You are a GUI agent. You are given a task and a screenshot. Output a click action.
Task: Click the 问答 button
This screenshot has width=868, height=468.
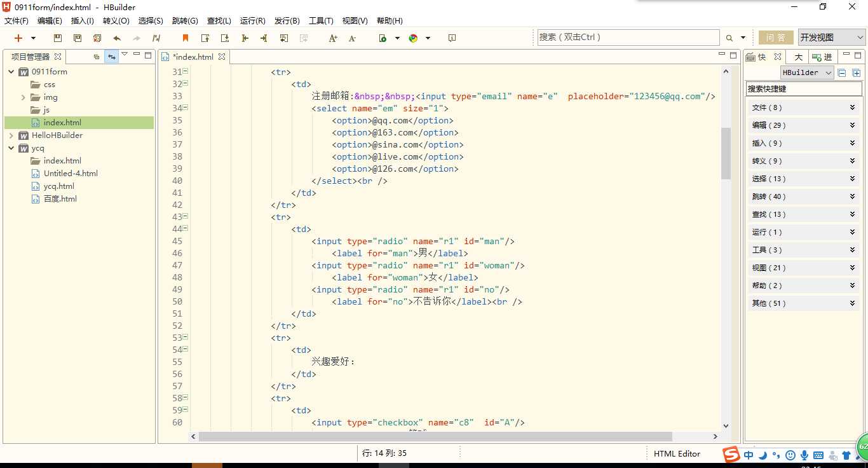pos(776,38)
